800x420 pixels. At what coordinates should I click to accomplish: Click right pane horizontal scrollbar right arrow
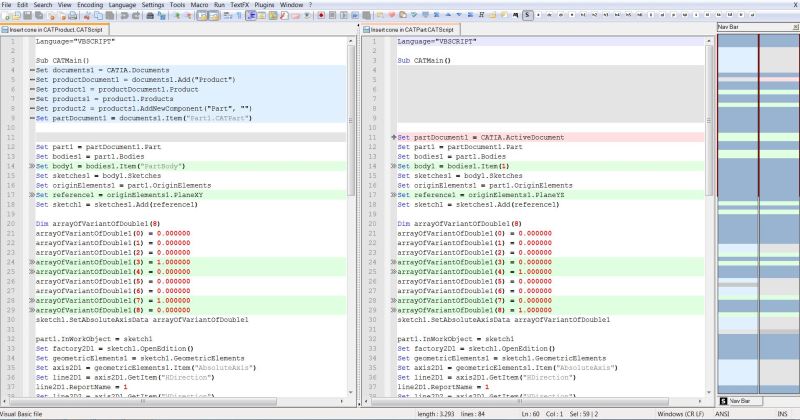tap(699, 402)
